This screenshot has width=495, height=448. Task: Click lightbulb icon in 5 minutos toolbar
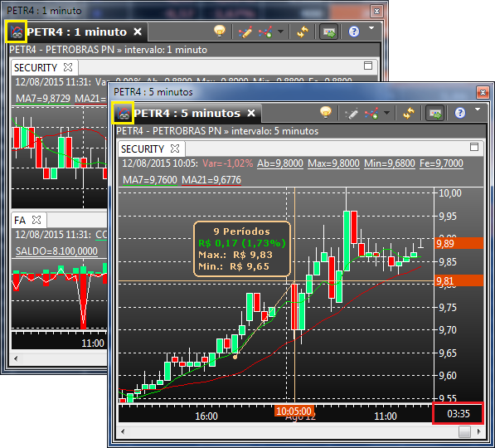326,113
